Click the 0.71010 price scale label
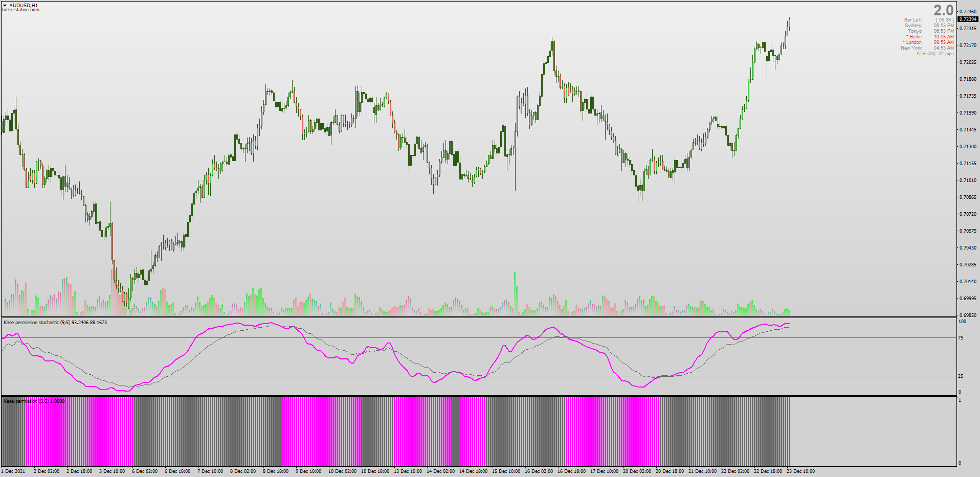 (968, 180)
